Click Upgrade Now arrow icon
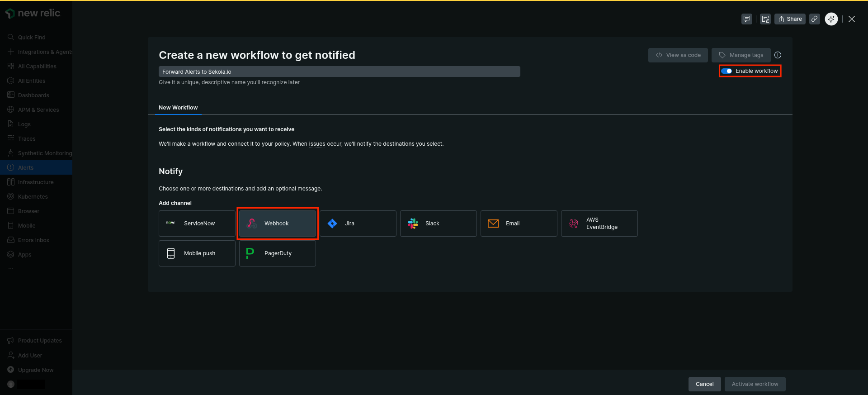 [11, 370]
